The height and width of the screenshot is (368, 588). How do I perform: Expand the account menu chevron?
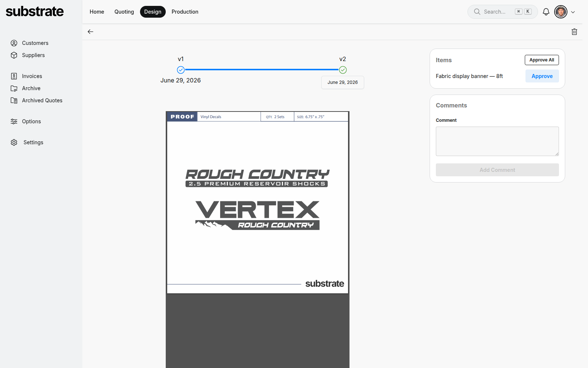[x=573, y=12]
